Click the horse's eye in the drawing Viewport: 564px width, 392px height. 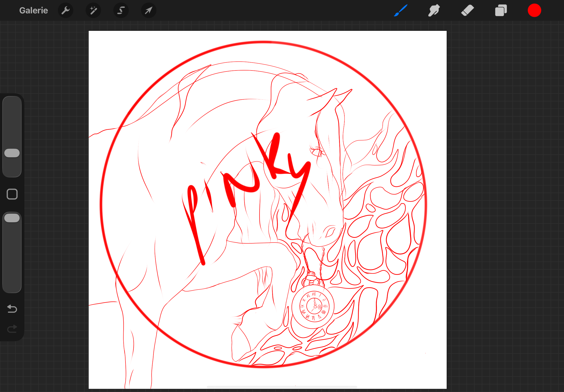(317, 151)
